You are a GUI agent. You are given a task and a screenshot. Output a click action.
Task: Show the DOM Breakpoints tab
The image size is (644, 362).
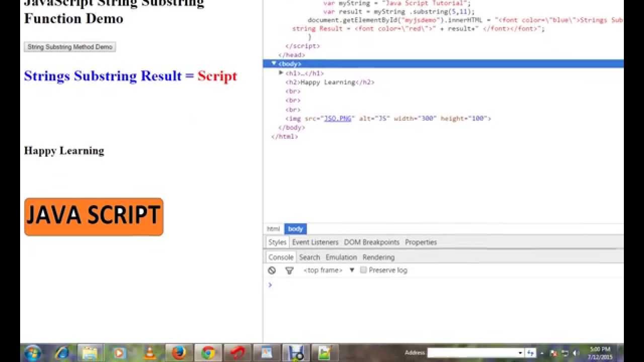click(372, 242)
